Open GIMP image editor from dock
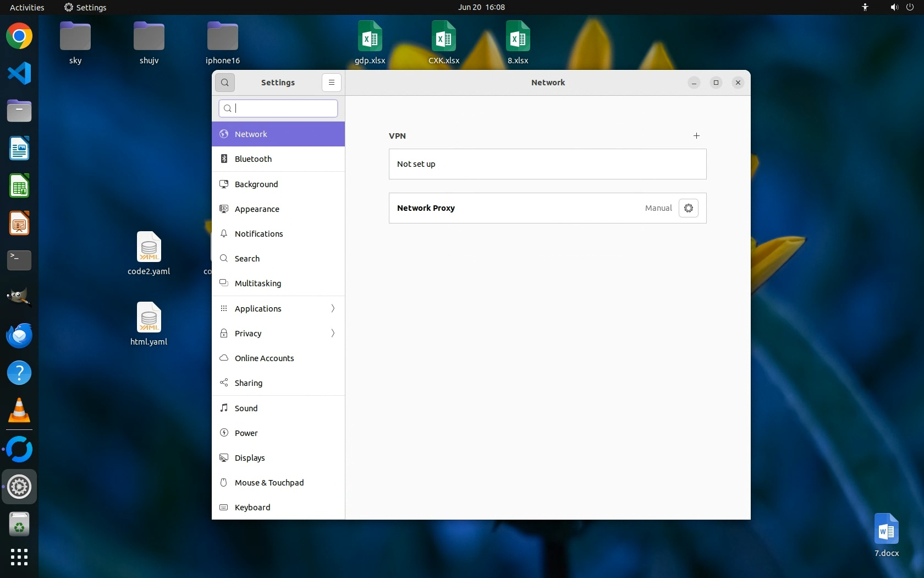The width and height of the screenshot is (924, 578). [x=19, y=298]
